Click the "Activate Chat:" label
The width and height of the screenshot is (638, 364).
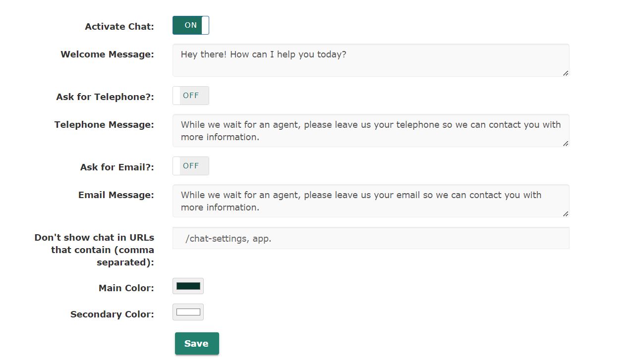[119, 27]
